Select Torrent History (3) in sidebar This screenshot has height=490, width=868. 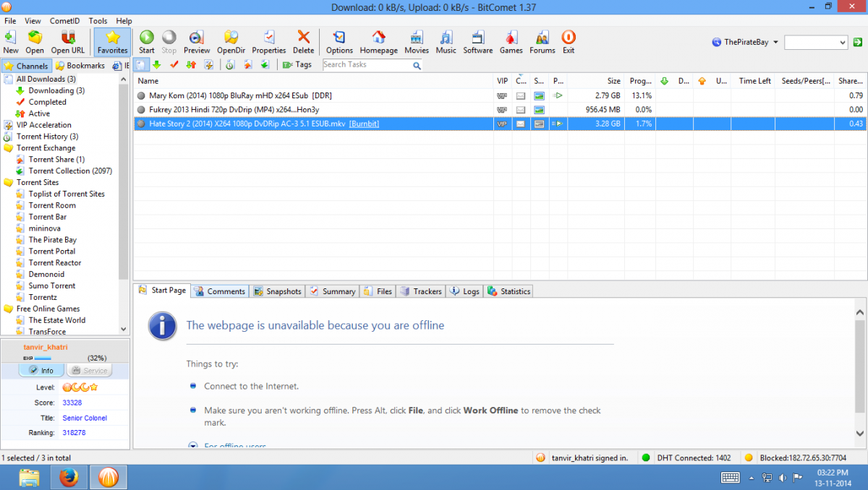(47, 137)
